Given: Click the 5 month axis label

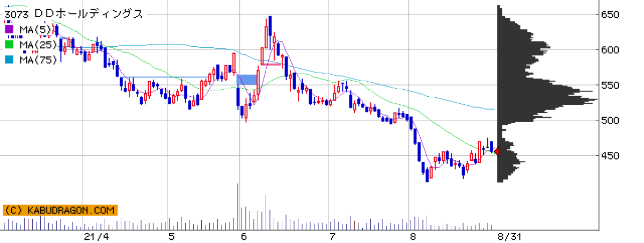Looking at the screenshot, I should click(x=171, y=237).
